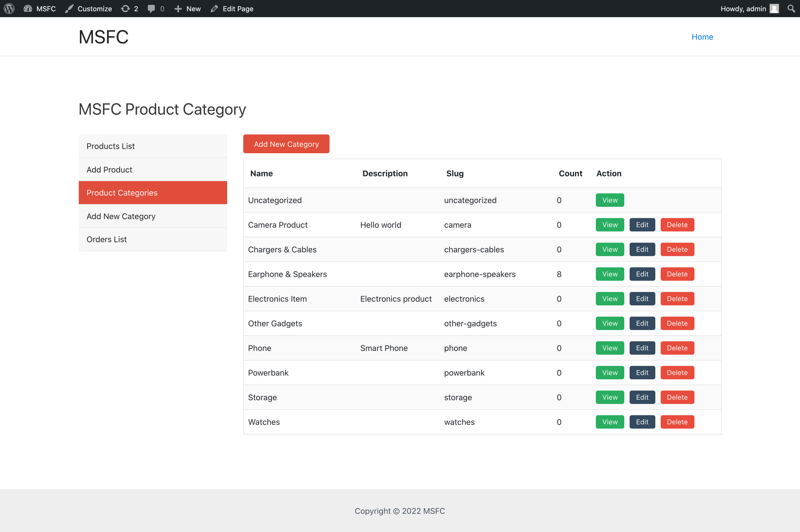
Task: Open comments via speech bubble icon
Action: click(151, 9)
